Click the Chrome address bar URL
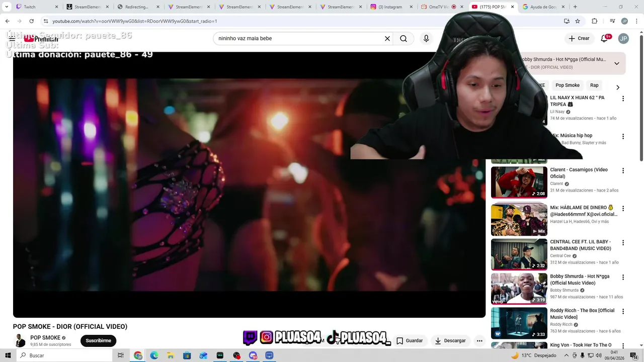 [x=135, y=21]
